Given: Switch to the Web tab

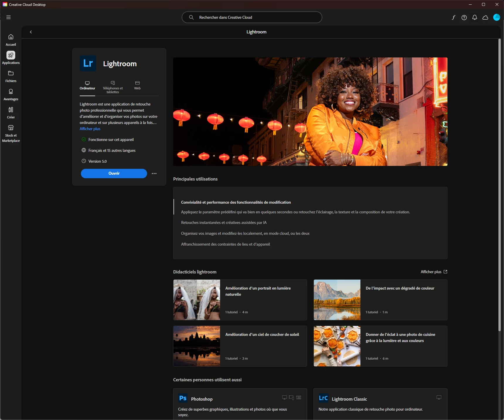Looking at the screenshot, I should pos(137,86).
